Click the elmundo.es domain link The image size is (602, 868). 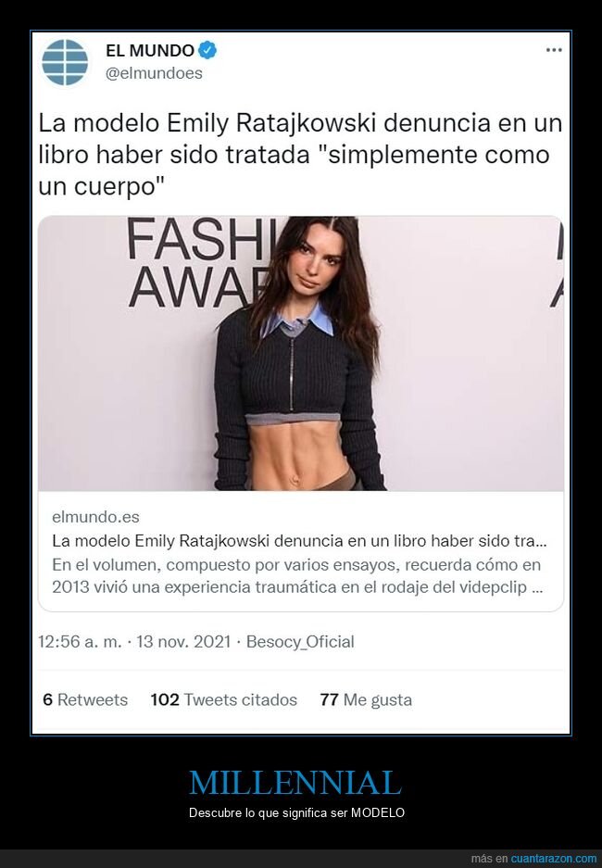(x=95, y=517)
